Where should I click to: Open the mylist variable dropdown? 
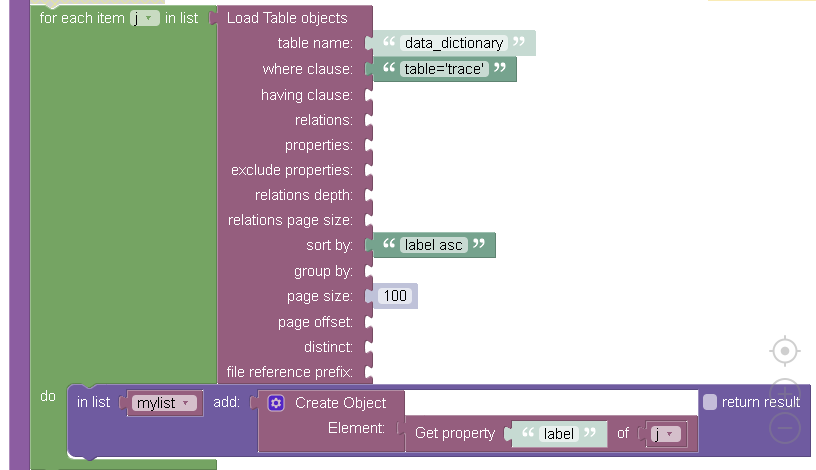pyautogui.click(x=164, y=403)
